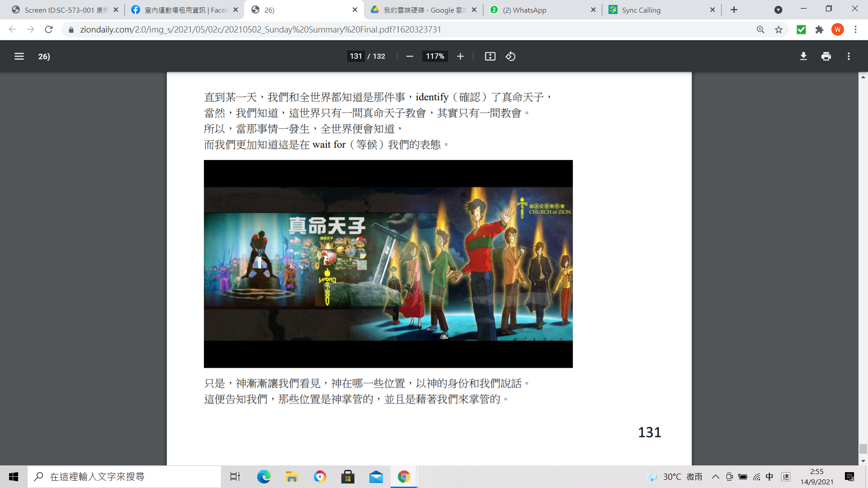
Task: Download the PDF file
Action: point(803,56)
